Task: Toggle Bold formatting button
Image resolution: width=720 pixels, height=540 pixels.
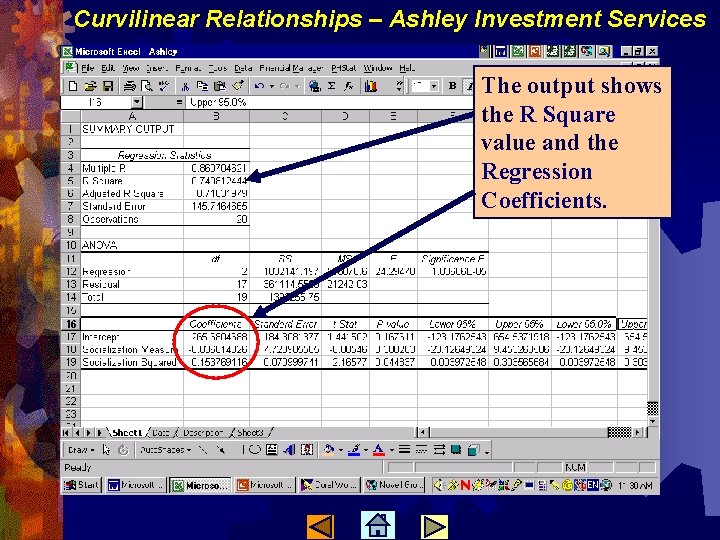Action: coord(452,86)
